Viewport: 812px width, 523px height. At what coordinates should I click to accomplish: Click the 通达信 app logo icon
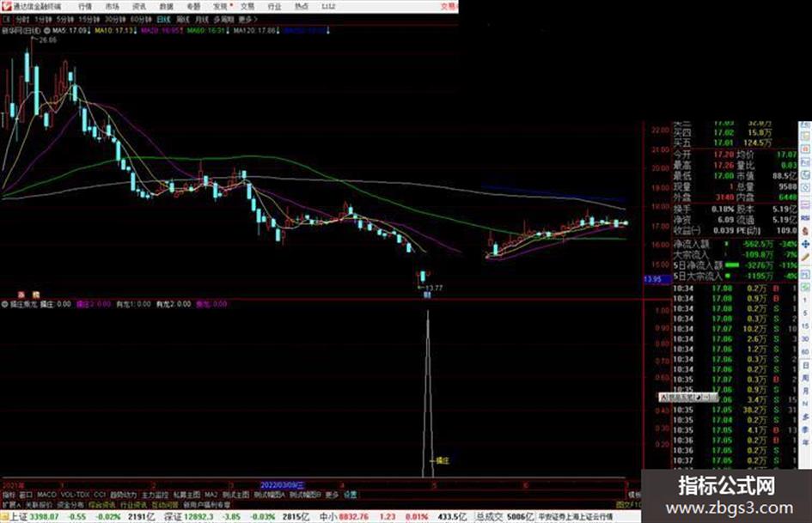tap(6, 6)
